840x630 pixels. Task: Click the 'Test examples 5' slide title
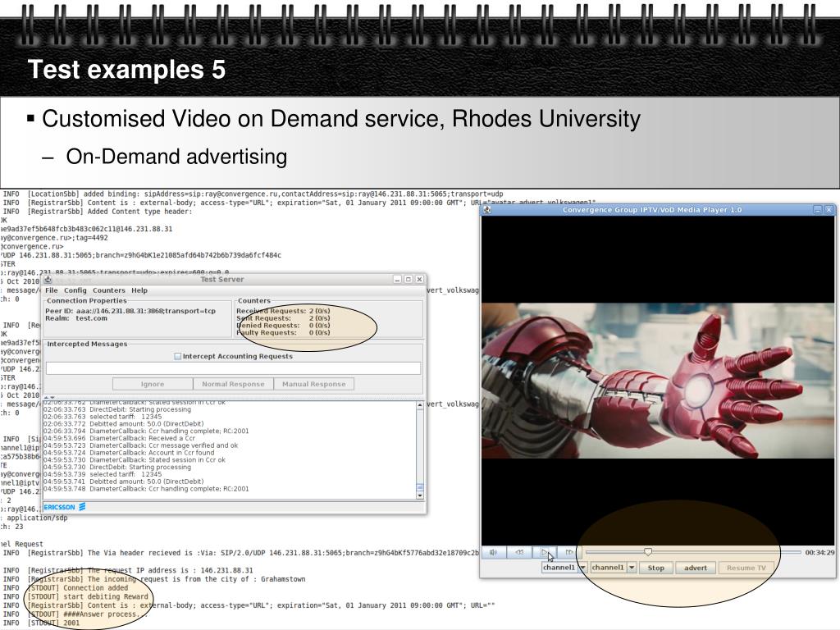click(126, 70)
